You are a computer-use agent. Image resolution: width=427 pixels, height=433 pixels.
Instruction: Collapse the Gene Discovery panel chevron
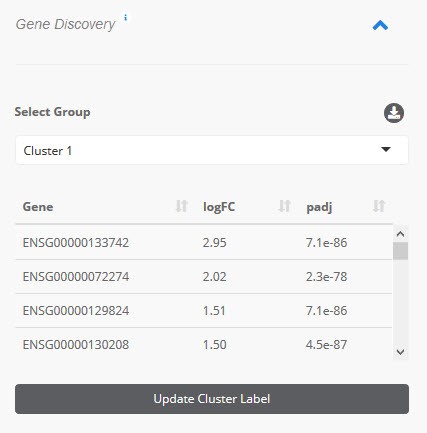(380, 25)
